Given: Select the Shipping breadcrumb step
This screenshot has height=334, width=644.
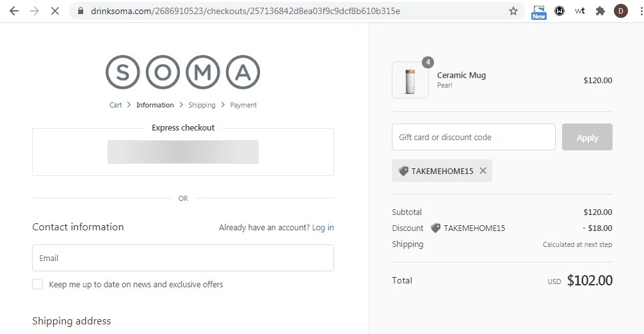Looking at the screenshot, I should pyautogui.click(x=202, y=105).
